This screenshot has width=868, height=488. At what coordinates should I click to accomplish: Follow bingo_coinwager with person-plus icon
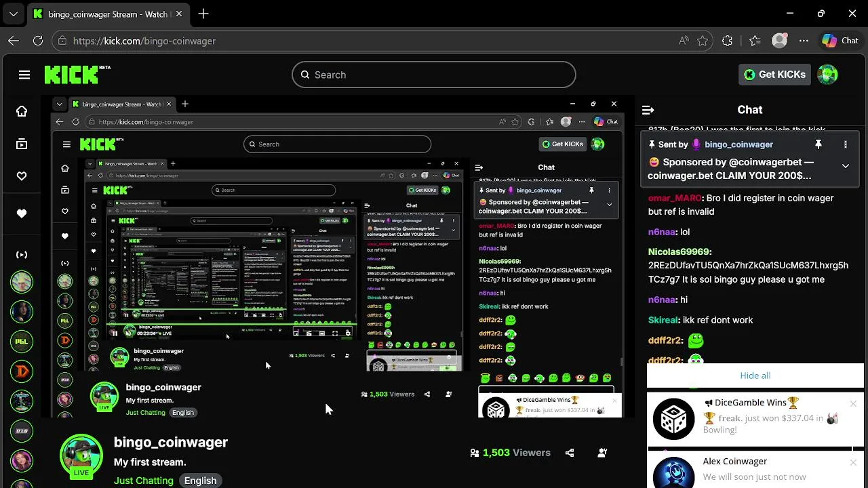(x=602, y=453)
